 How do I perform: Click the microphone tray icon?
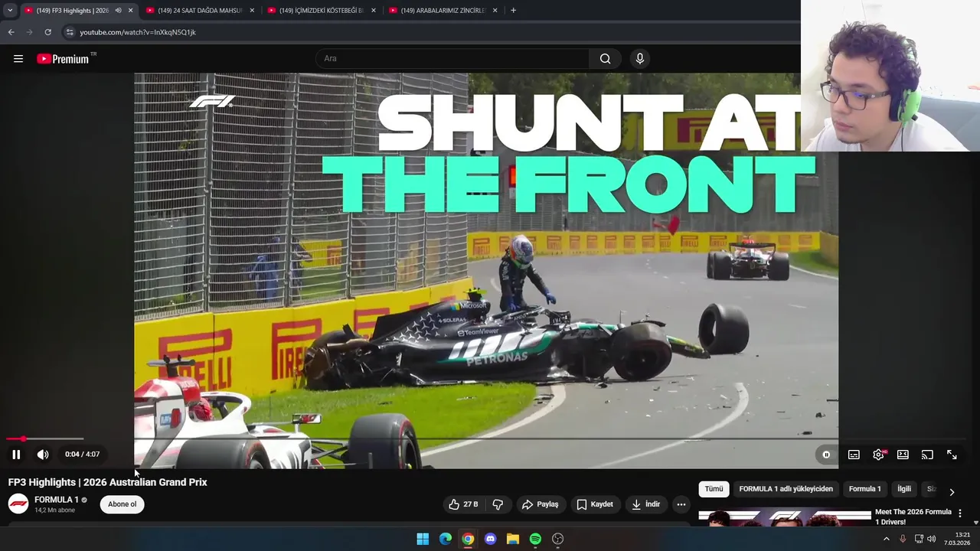pyautogui.click(x=903, y=539)
